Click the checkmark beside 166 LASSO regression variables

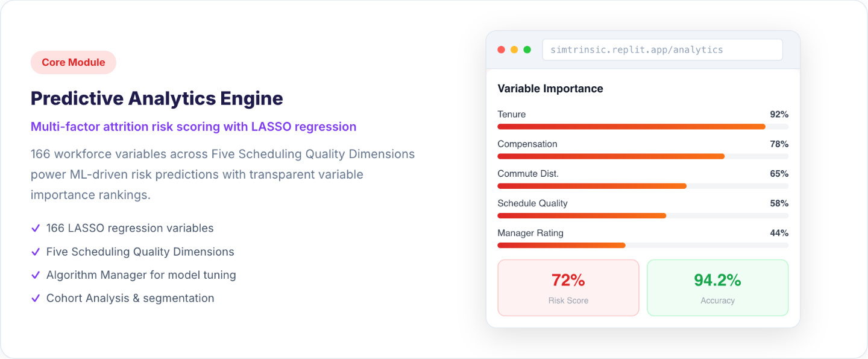(35, 228)
